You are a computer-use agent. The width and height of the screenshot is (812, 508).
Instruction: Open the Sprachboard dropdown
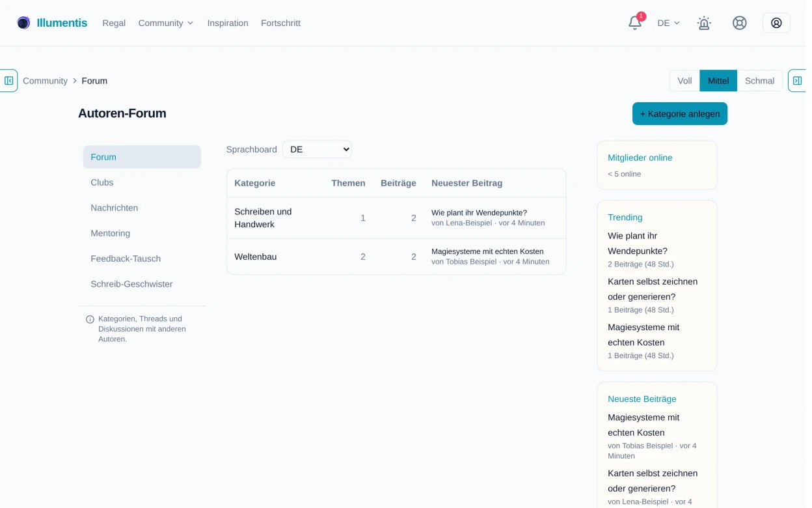pos(317,149)
